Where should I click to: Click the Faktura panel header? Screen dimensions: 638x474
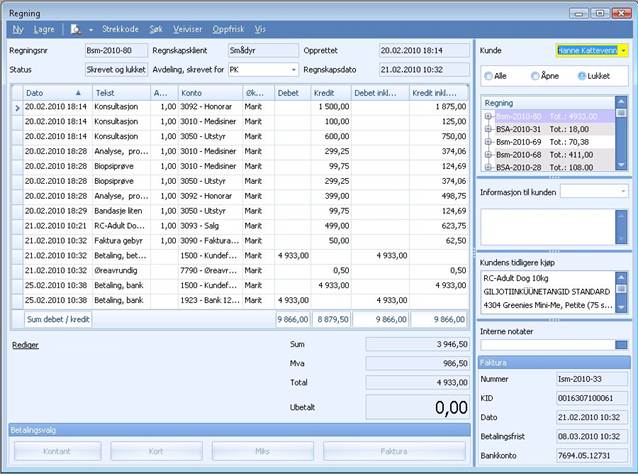tap(554, 363)
